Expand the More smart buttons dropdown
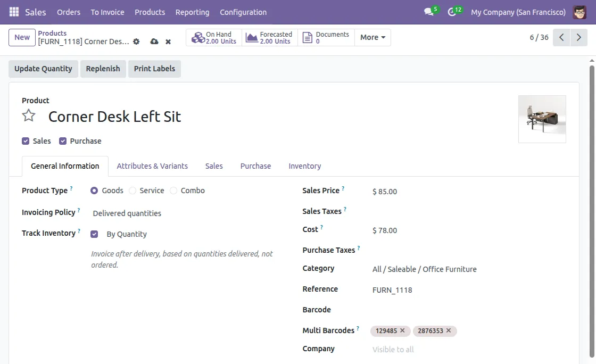 [x=372, y=37]
